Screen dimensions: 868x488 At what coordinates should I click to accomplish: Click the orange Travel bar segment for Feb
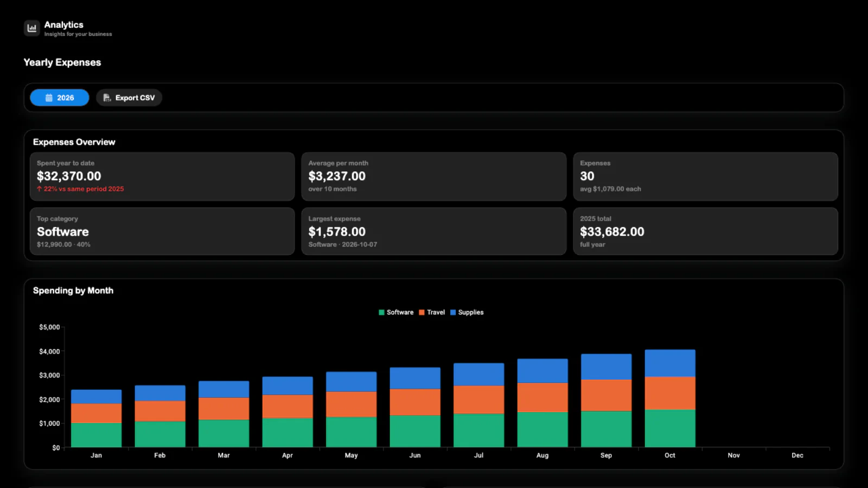(160, 411)
